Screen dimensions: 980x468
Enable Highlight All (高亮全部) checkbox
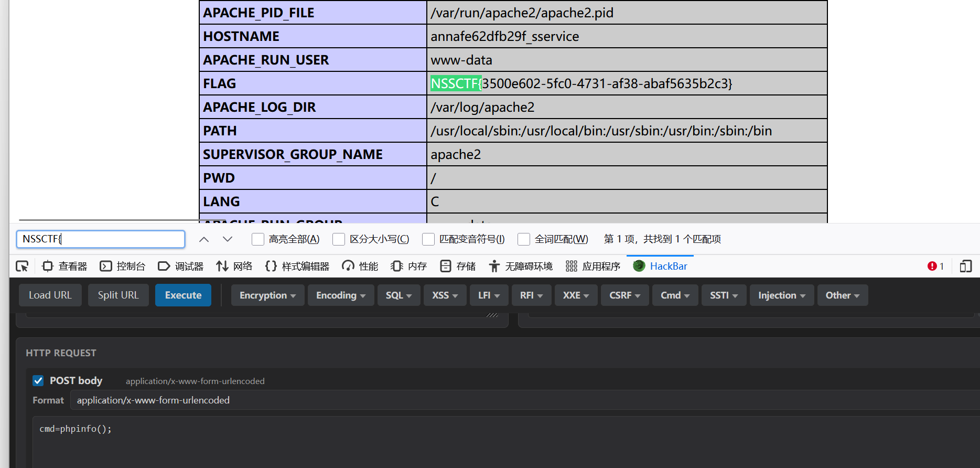point(258,239)
